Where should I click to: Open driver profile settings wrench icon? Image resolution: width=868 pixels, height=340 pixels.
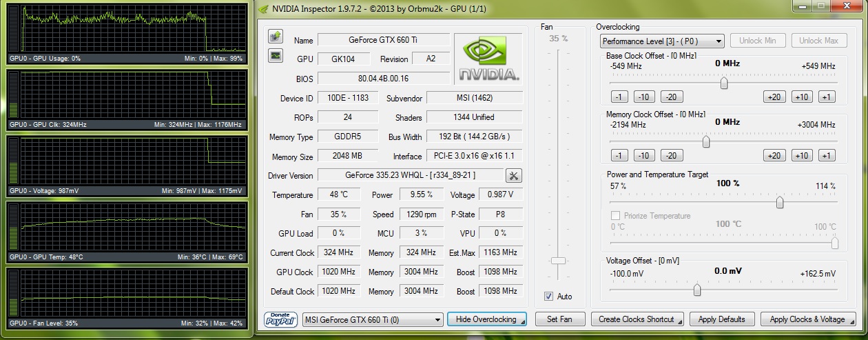(x=514, y=175)
